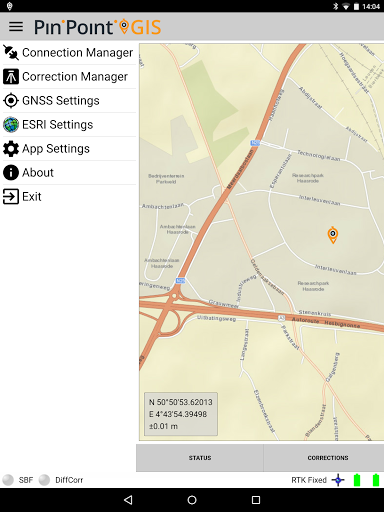Open the About info icon
The image size is (384, 512).
point(11,173)
